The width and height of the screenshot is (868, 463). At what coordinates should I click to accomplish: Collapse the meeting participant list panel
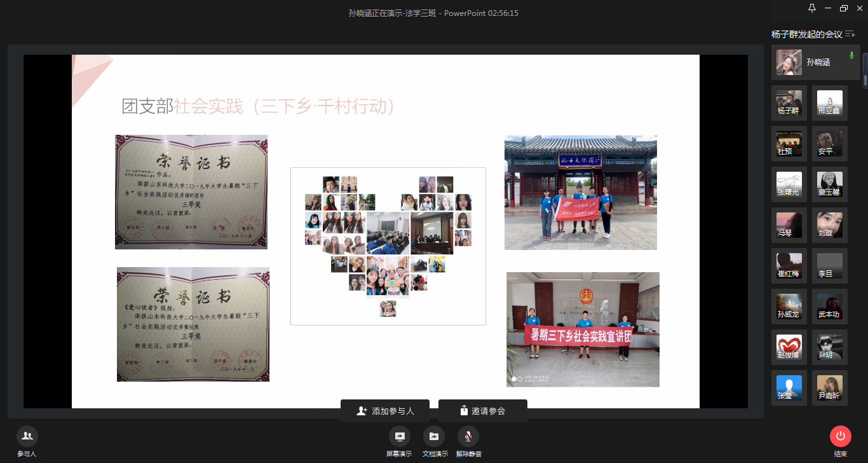tap(850, 34)
